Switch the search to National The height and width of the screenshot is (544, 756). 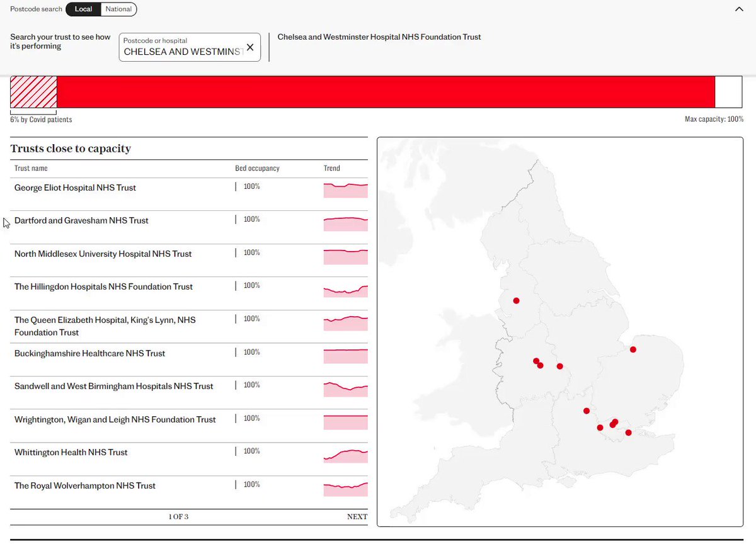118,9
